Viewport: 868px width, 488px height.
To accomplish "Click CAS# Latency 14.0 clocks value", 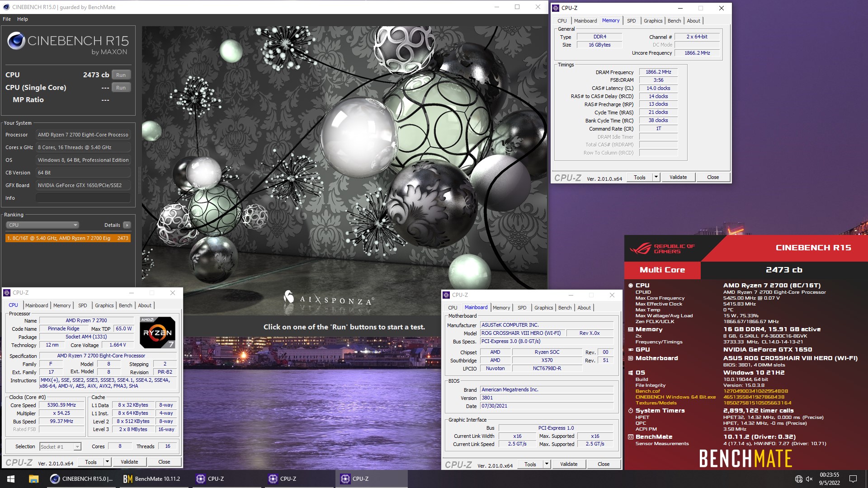I will coord(658,89).
